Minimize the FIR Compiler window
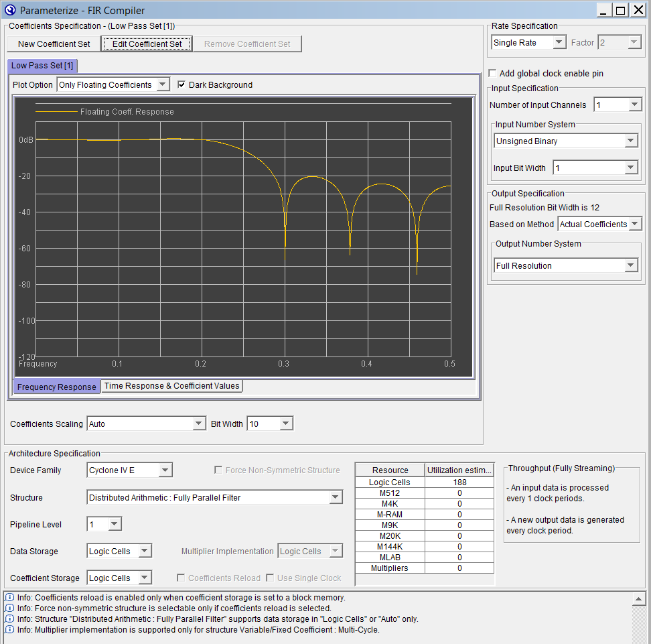The width and height of the screenshot is (651, 644). click(x=603, y=10)
